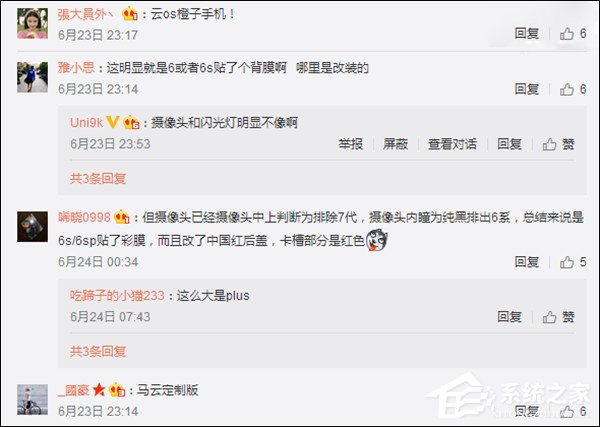Click the orange V verified badge beside Uni9k
Viewport: 600px width, 427px height.
[x=112, y=122]
